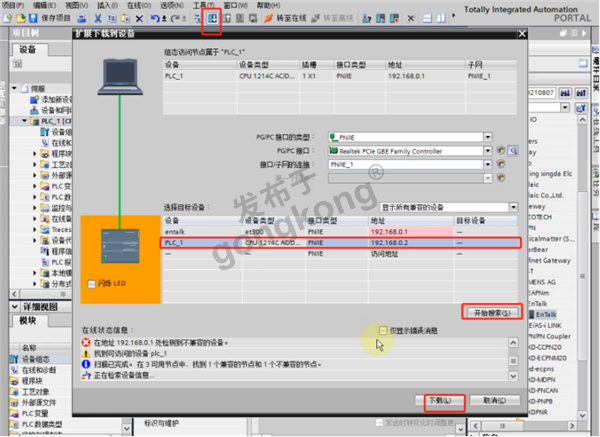Click the PN/PN Coupler catalog entry
Image resolution: width=600 pixels, height=437 pixels.
coord(549,336)
